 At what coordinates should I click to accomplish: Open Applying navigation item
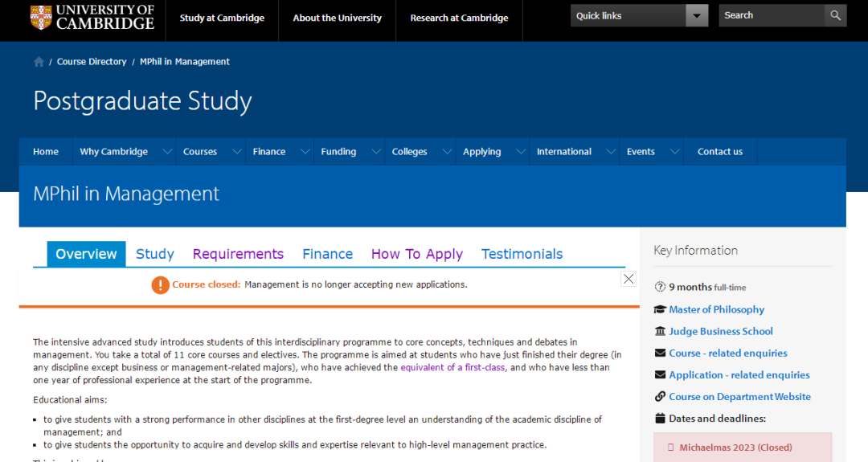click(x=481, y=152)
